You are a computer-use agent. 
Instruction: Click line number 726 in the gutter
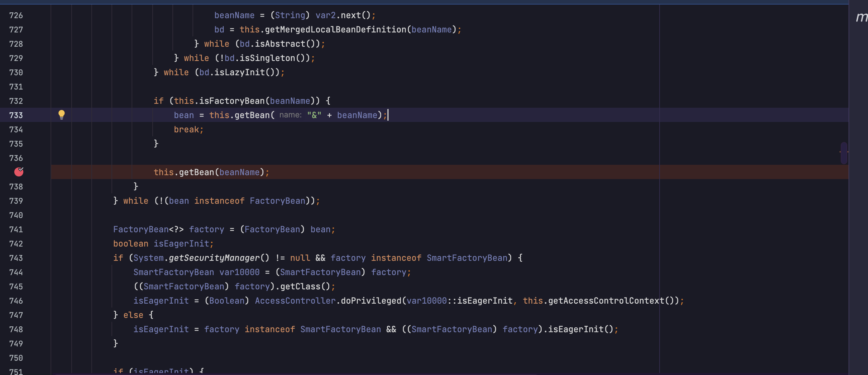(x=16, y=16)
